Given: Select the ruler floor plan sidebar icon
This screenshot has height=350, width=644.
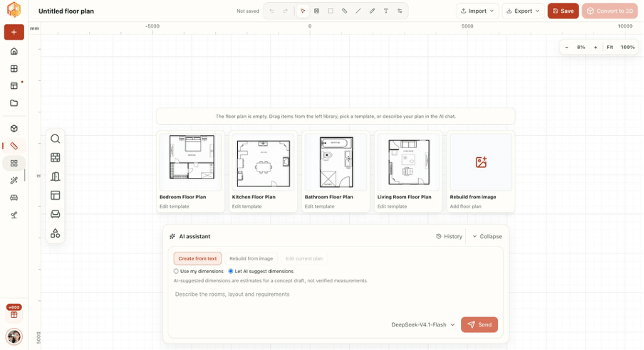Looking at the screenshot, I should pyautogui.click(x=14, y=146).
